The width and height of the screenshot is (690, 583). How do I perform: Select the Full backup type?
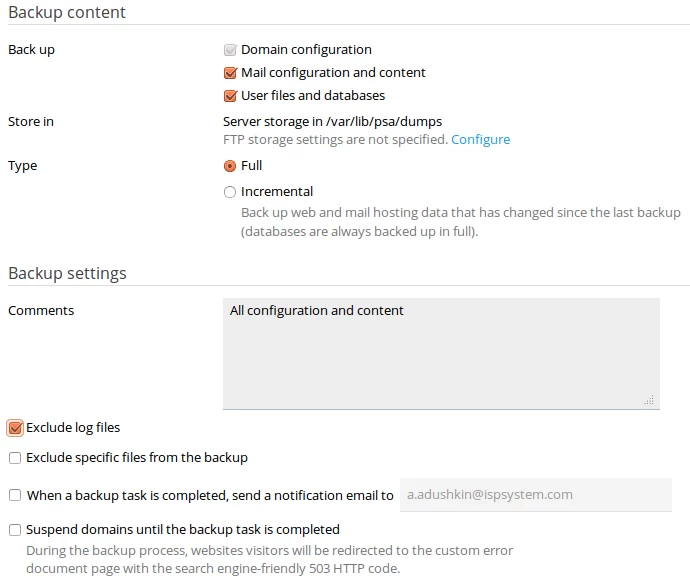(230, 166)
